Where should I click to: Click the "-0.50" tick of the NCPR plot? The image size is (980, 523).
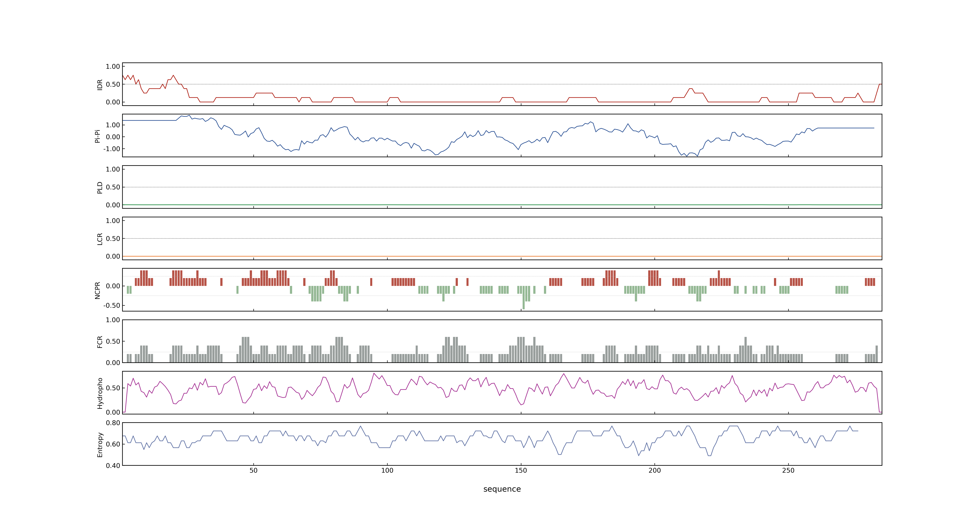point(111,306)
